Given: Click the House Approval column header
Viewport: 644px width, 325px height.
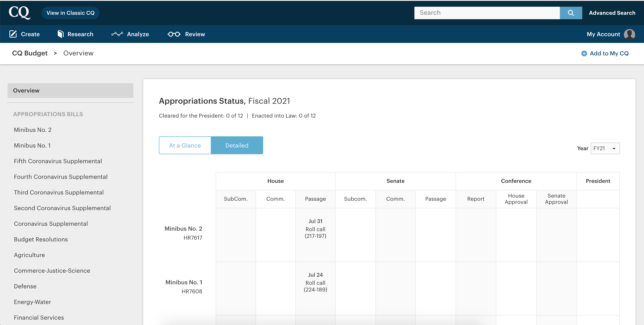Looking at the screenshot, I should coord(516,199).
